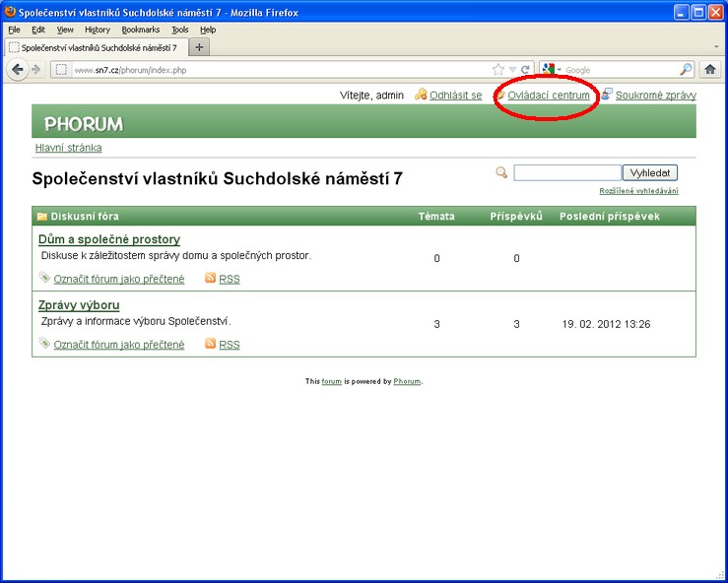
Task: Open the Soukromé zprávy link
Action: coord(655,96)
